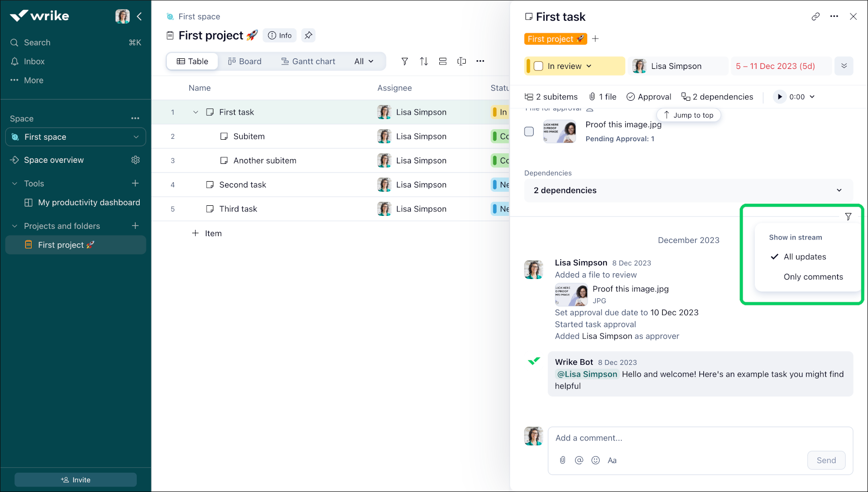This screenshot has height=492, width=868.
Task: Open My productivity dashboard
Action: (x=82, y=202)
